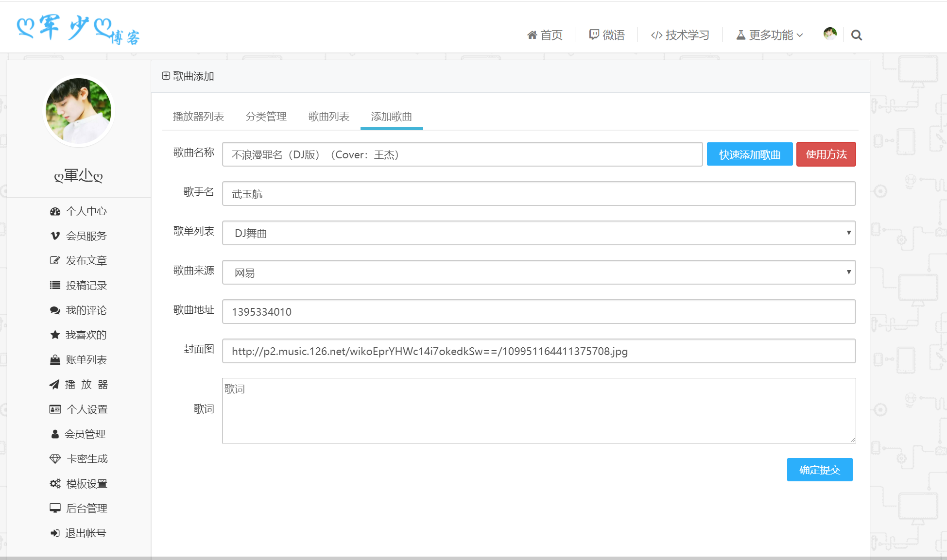Open the 播放器 sidebar entry
This screenshot has width=947, height=560.
[55, 384]
